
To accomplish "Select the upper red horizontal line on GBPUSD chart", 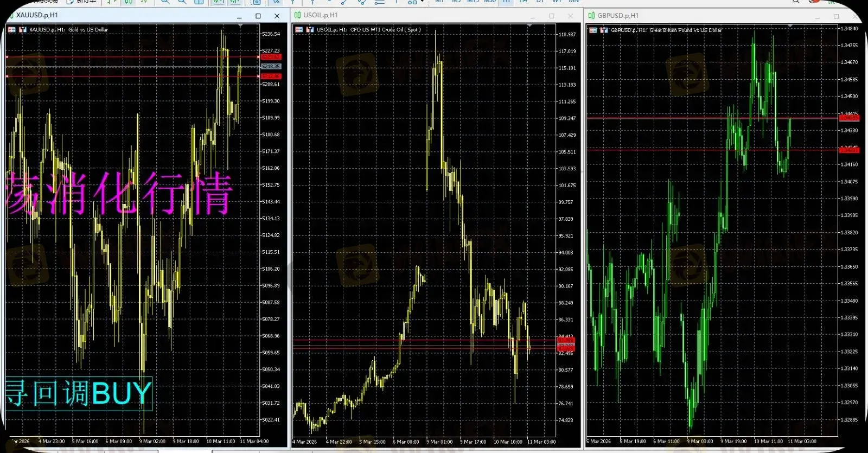I will point(712,118).
